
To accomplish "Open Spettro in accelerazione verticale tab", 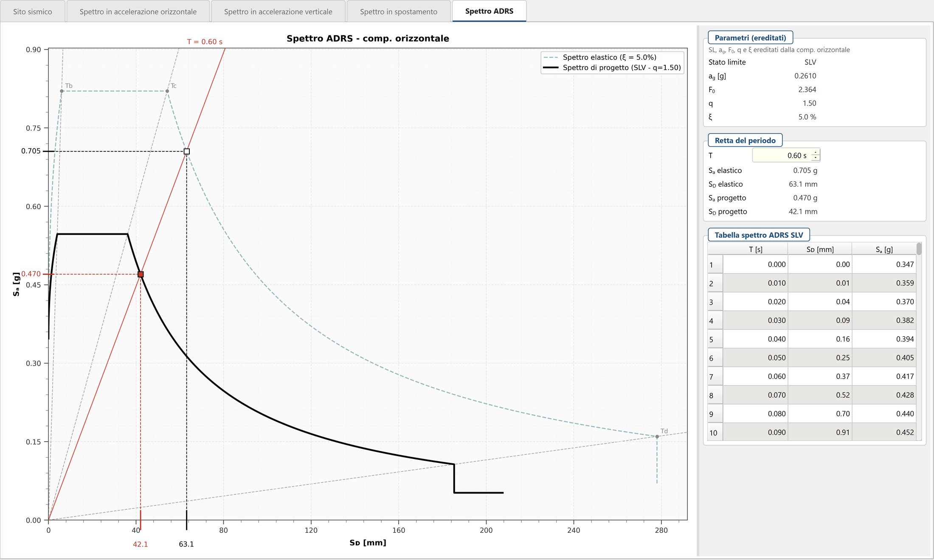I will tap(278, 11).
